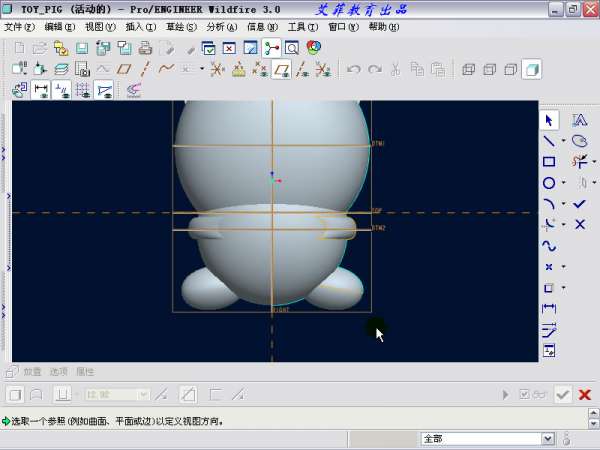Toggle shaded display mode icon
Screen dimensions: 600x450
point(532,69)
